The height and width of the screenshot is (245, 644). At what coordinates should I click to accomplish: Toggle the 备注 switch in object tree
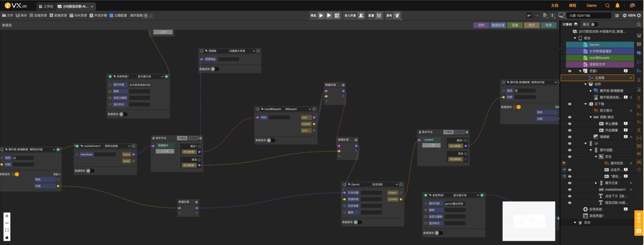point(594,24)
